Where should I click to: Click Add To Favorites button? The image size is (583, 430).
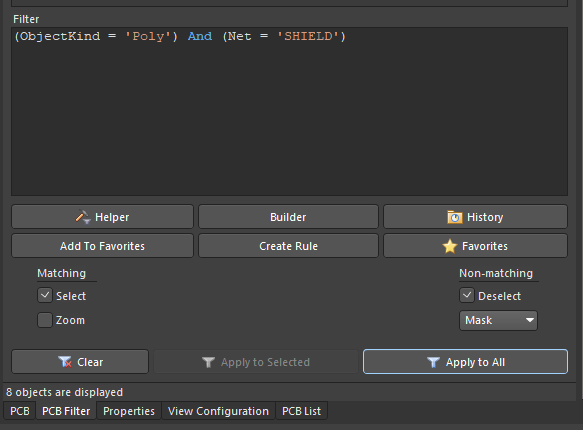point(102,246)
